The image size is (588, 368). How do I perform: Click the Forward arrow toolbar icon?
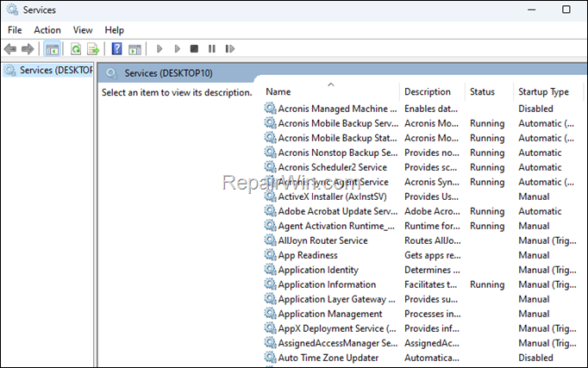pyautogui.click(x=28, y=49)
